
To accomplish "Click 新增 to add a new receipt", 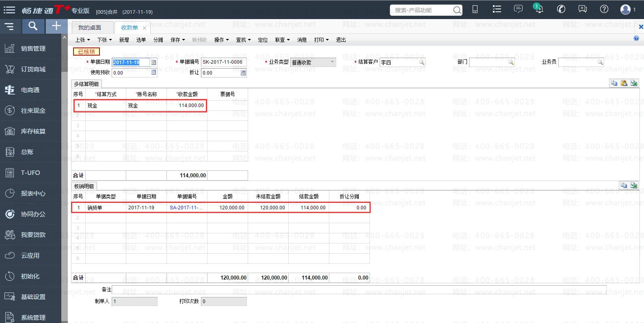I will click(x=124, y=40).
